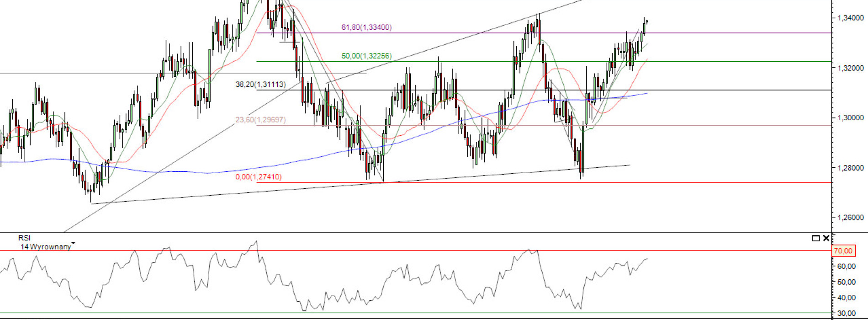Click the 60,00 RSI axis value
The height and width of the screenshot is (320, 868).
pos(847,267)
